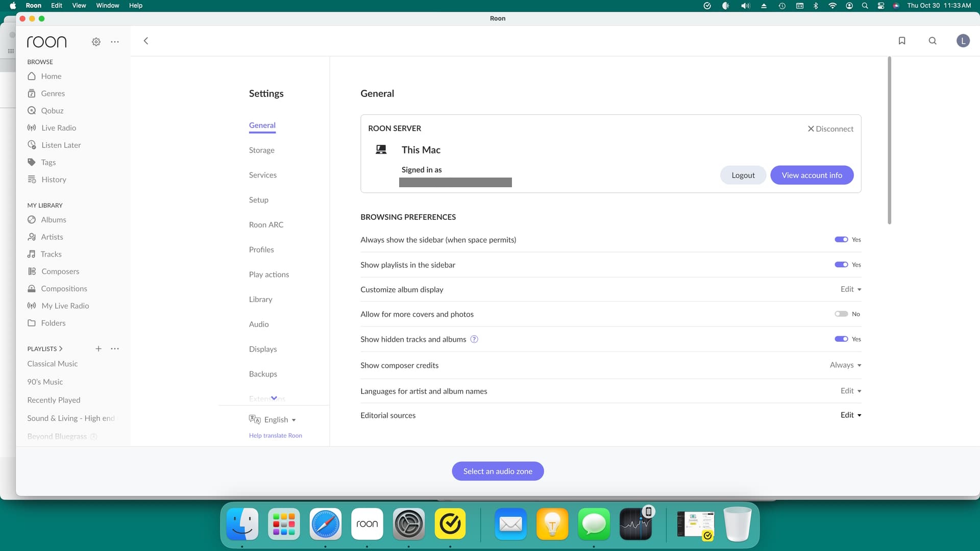
Task: Toggle Always show the sidebar switch
Action: [841, 240]
